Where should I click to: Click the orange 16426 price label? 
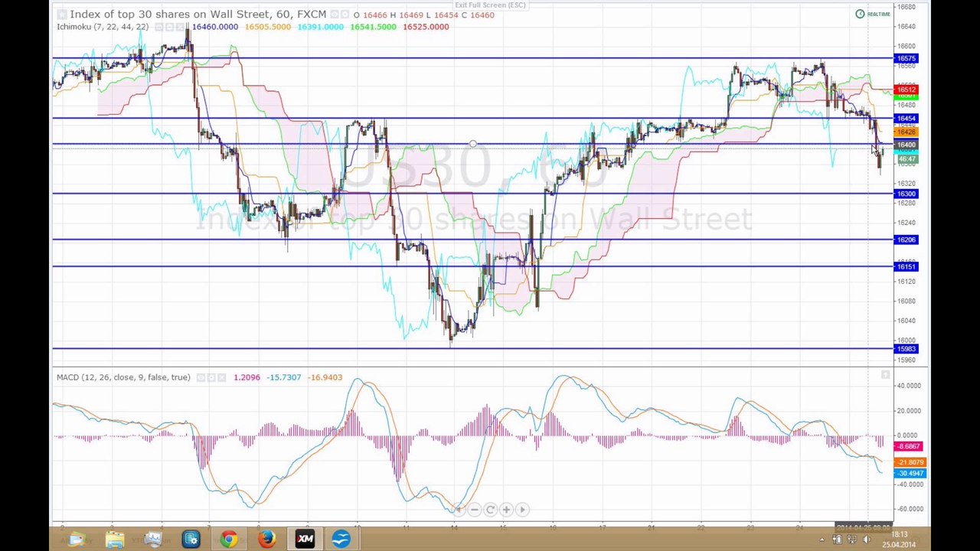[906, 132]
